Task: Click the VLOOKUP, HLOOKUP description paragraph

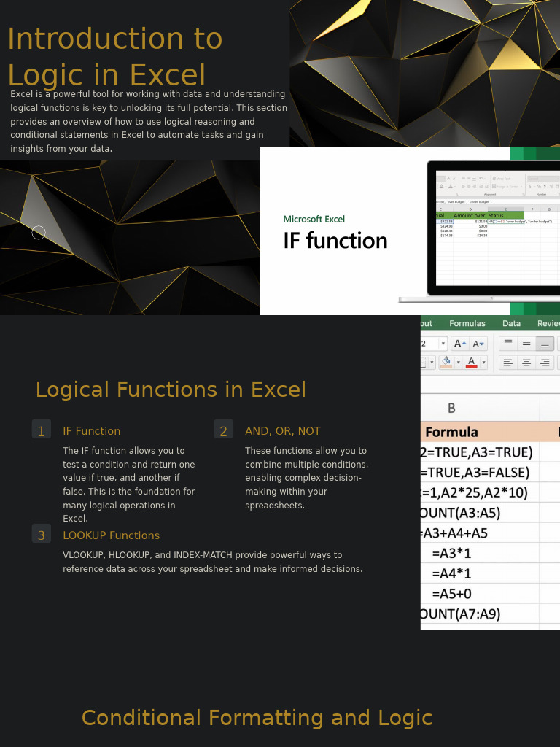Action: [212, 562]
